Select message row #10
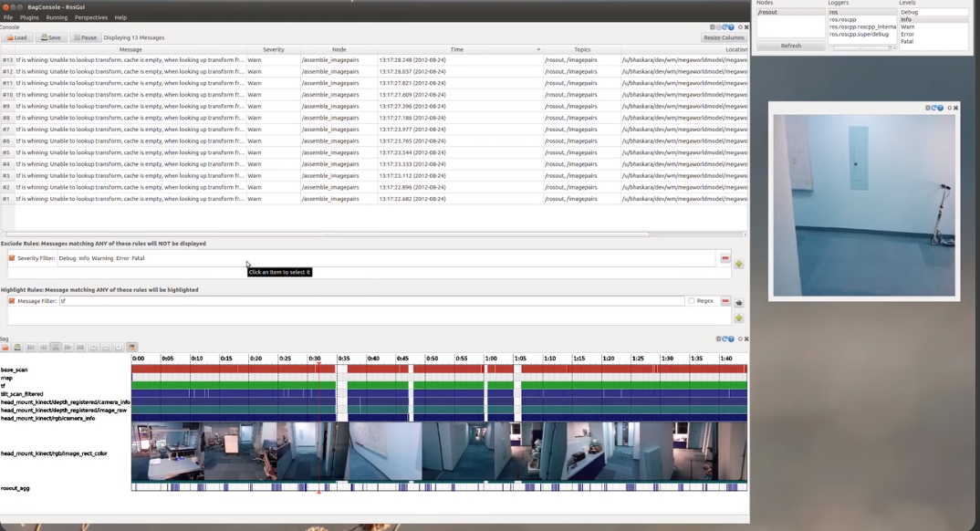 coord(374,95)
